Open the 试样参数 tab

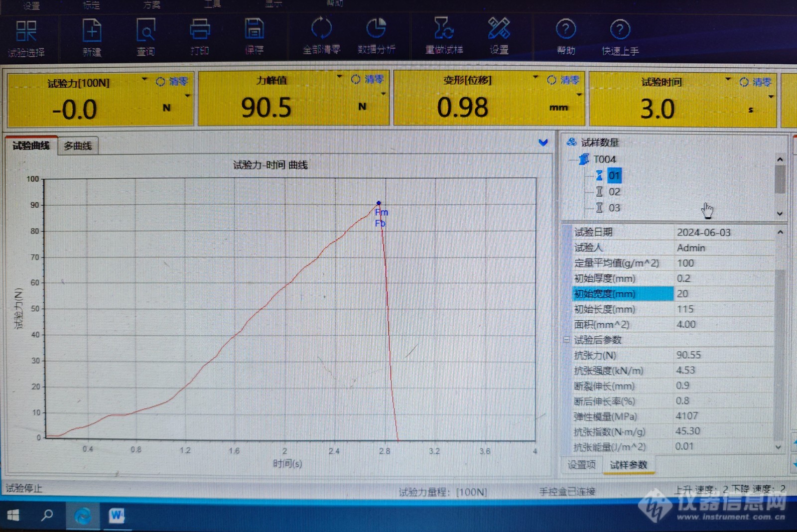pos(628,465)
